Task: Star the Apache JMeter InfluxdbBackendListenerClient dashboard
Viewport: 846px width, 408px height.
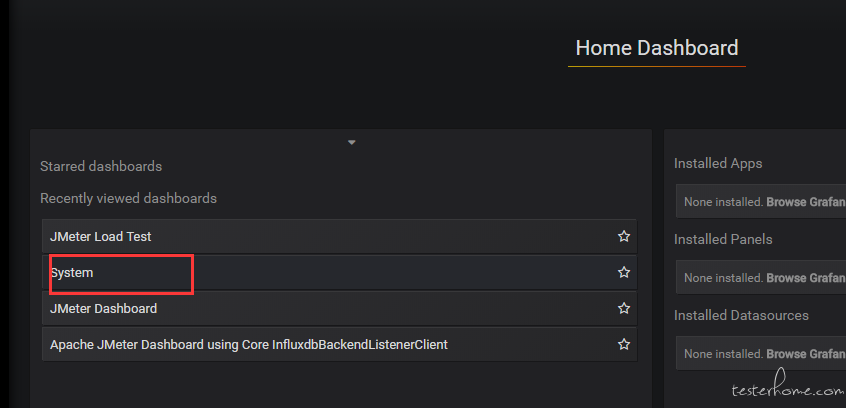Action: (624, 345)
